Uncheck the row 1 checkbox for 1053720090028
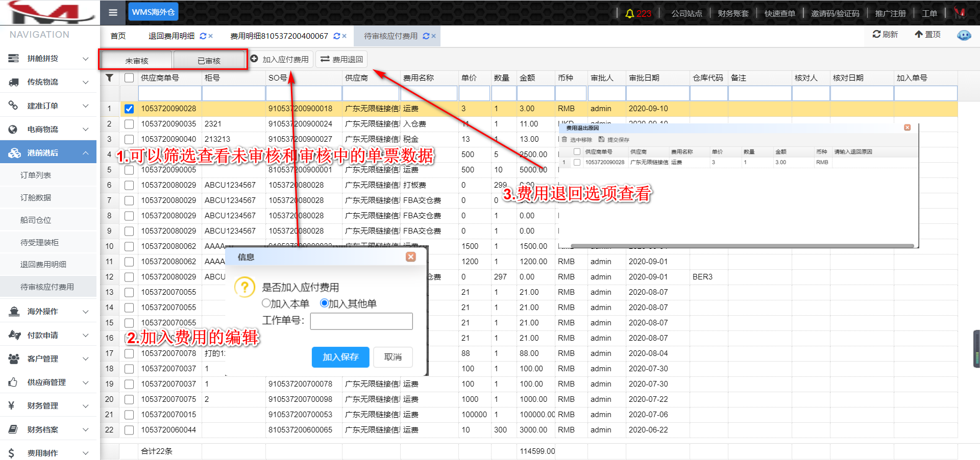The height and width of the screenshot is (460, 980). tap(129, 109)
